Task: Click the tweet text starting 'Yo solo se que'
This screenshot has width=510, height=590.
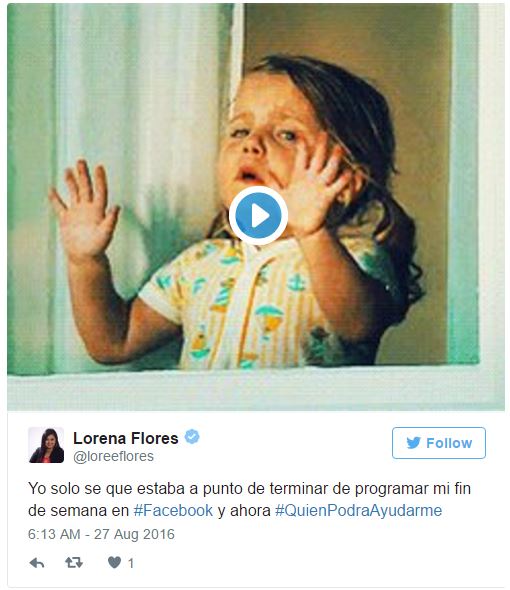Action: pos(249,500)
